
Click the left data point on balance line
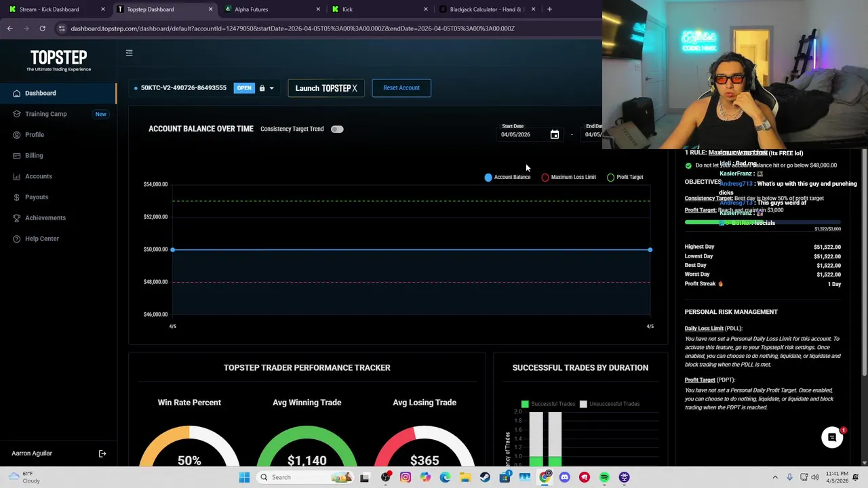click(x=173, y=250)
